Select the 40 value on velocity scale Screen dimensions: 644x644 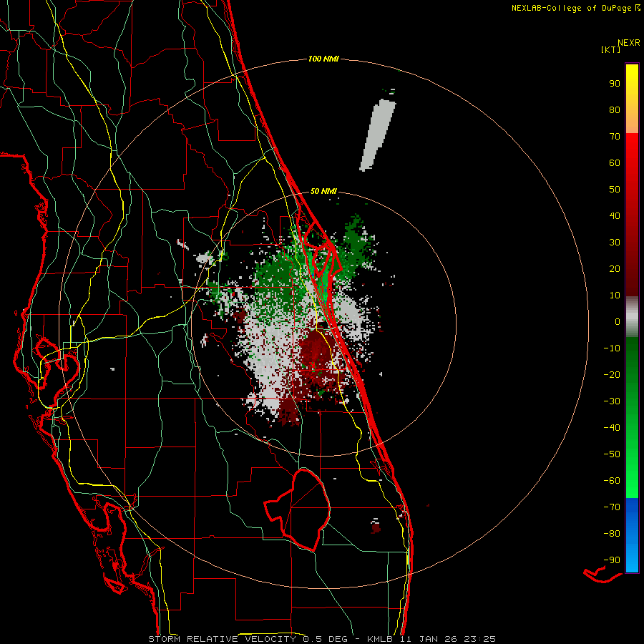pos(615,216)
